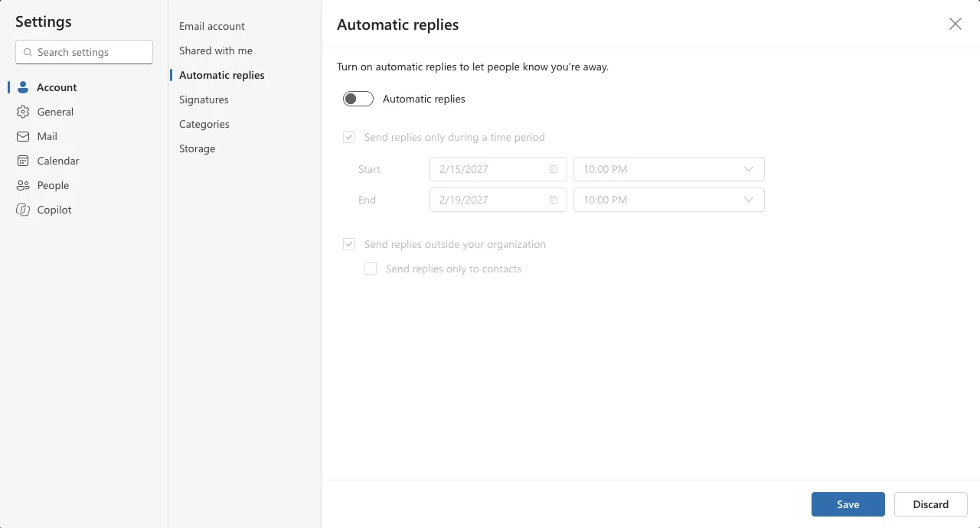Click the Copilot icon in sidebar
The height and width of the screenshot is (528, 980).
(23, 210)
